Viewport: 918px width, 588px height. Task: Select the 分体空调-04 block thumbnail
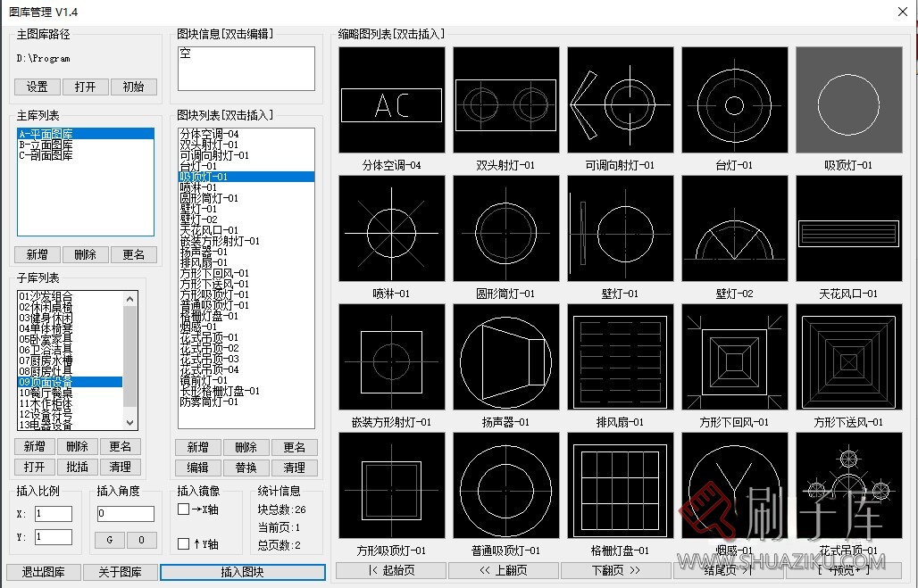391,99
